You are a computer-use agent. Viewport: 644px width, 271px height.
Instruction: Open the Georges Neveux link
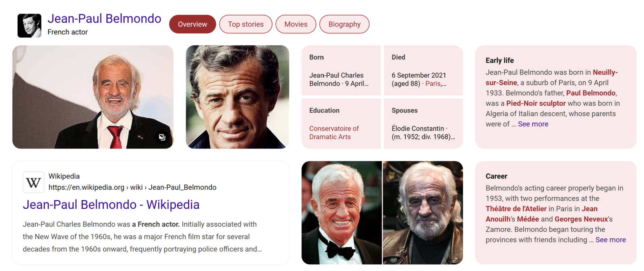tap(581, 219)
